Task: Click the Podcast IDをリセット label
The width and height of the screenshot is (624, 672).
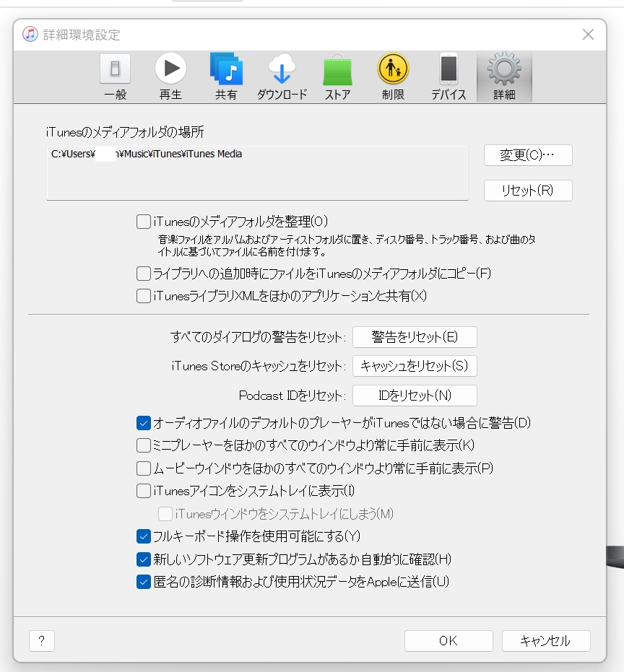Action: pyautogui.click(x=292, y=395)
